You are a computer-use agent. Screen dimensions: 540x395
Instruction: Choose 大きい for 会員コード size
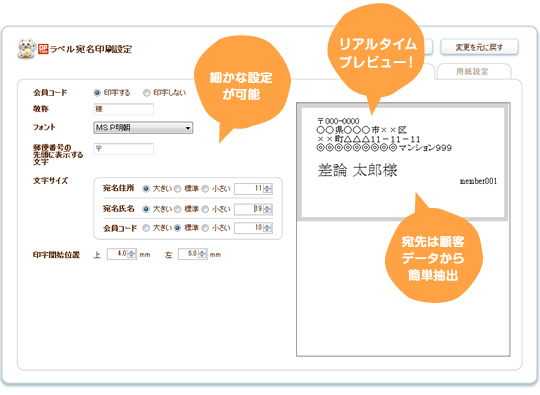point(146,228)
